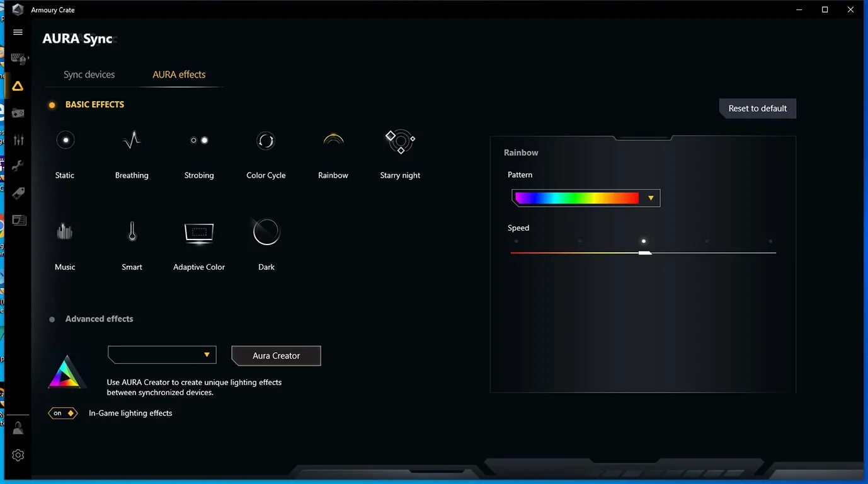Minimize the Armoury Crate window

coord(799,9)
